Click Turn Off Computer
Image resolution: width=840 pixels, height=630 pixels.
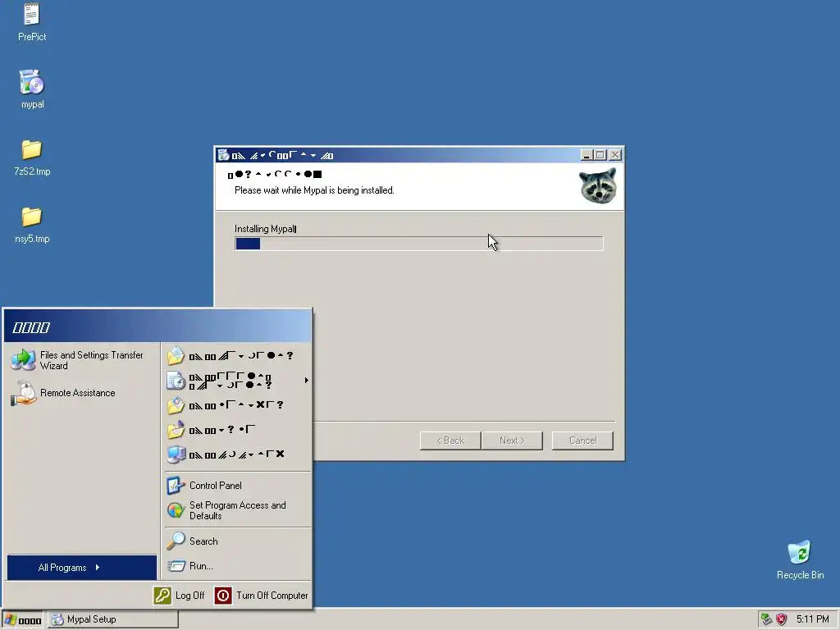[262, 596]
